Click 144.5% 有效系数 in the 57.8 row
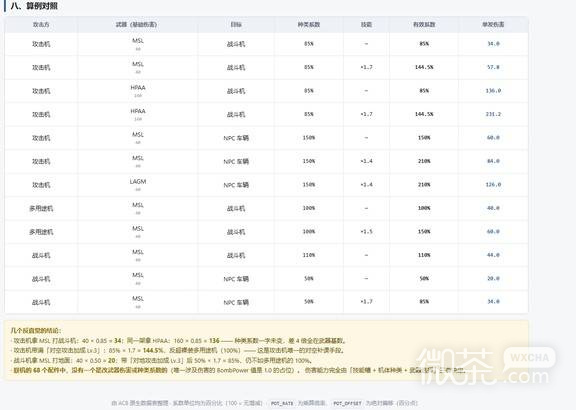Viewport: 576px width, 410px height. click(x=424, y=67)
